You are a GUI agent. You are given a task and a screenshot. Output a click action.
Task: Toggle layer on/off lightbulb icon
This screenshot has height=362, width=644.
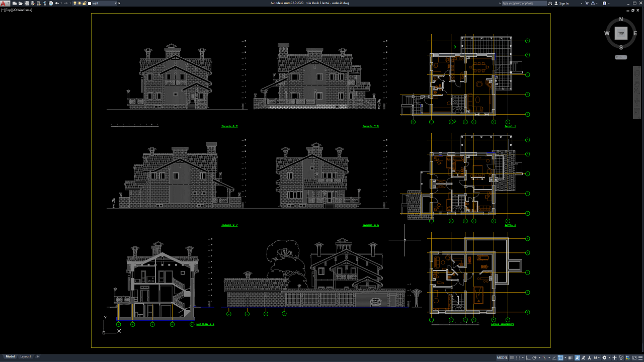(x=75, y=3)
